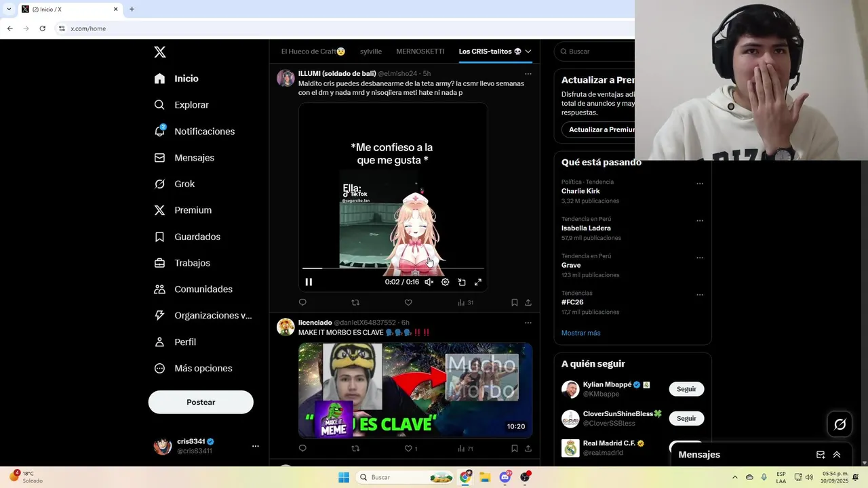
Task: Open Notificaciones with the bell icon
Action: tap(194, 131)
